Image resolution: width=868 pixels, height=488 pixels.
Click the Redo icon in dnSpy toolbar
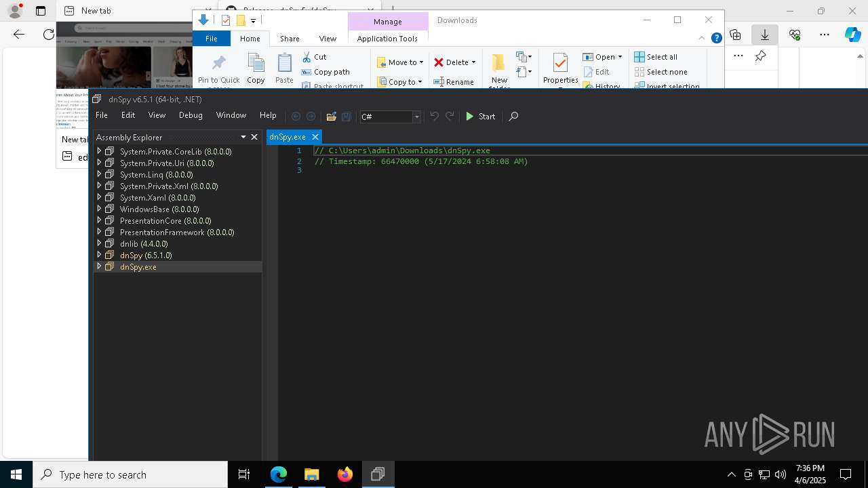point(450,117)
